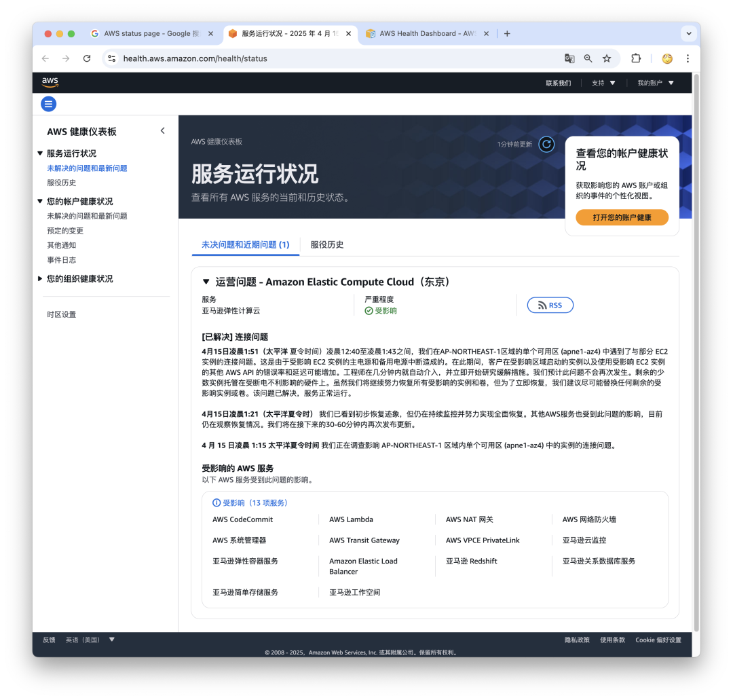Screen dimensions: 733x700
Task: Switch to the AWS status page Google tab
Action: (151, 34)
